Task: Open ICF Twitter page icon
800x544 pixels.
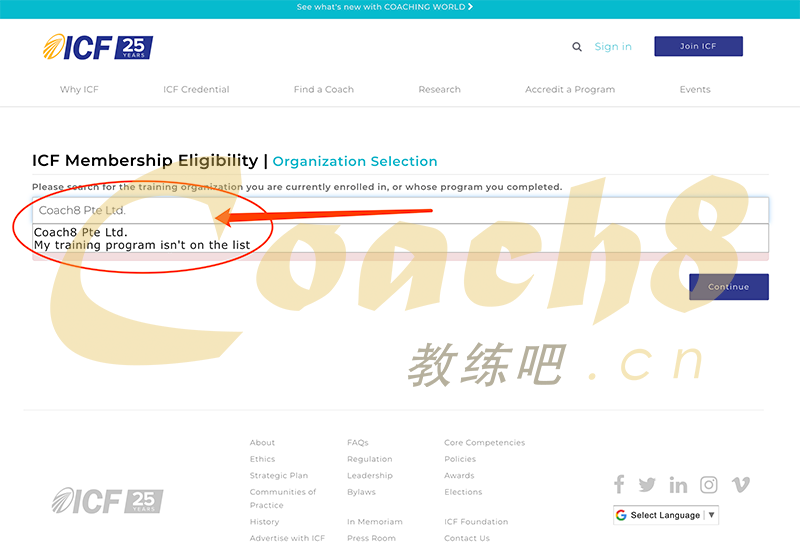Action: tap(647, 485)
